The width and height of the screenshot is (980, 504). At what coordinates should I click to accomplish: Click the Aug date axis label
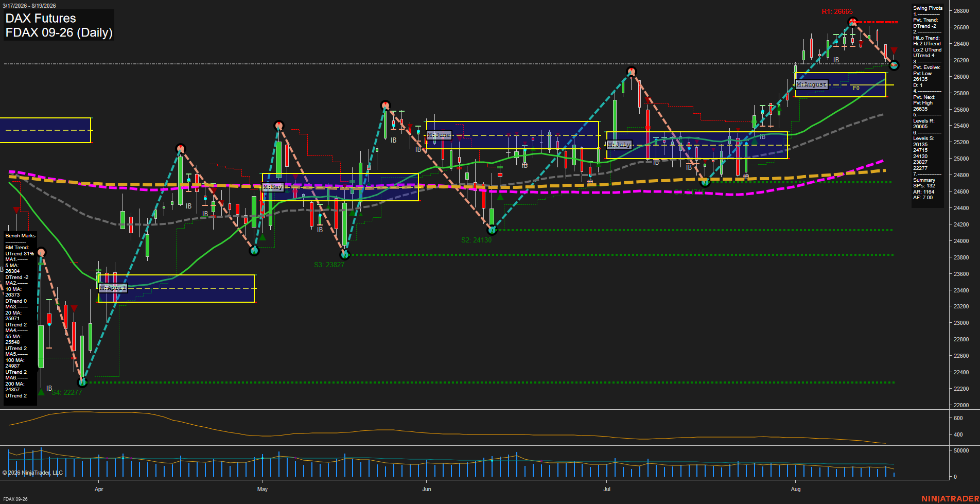(796, 489)
